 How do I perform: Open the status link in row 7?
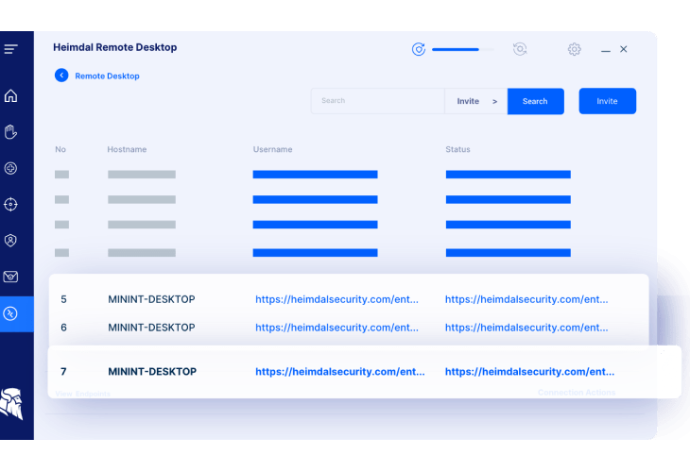[x=529, y=372]
